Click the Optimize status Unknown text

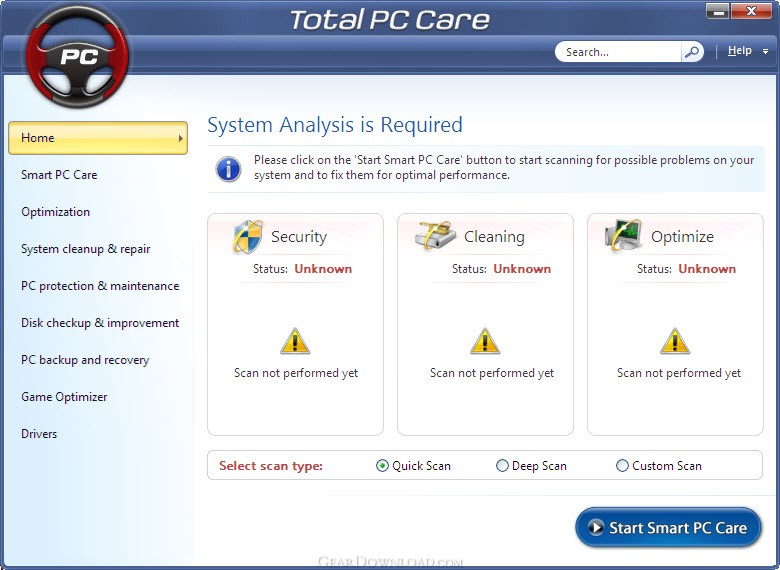coord(707,269)
